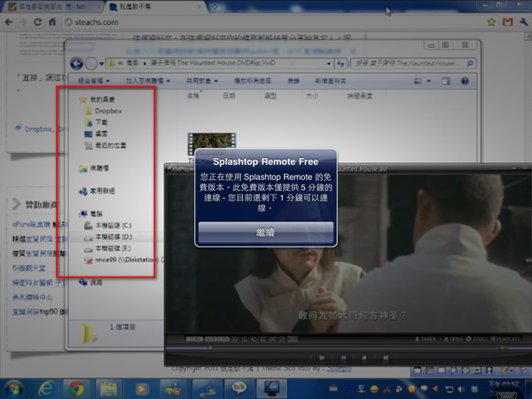The height and width of the screenshot is (399, 532).
Task: Click the Explorer search box
Action: click(x=413, y=64)
